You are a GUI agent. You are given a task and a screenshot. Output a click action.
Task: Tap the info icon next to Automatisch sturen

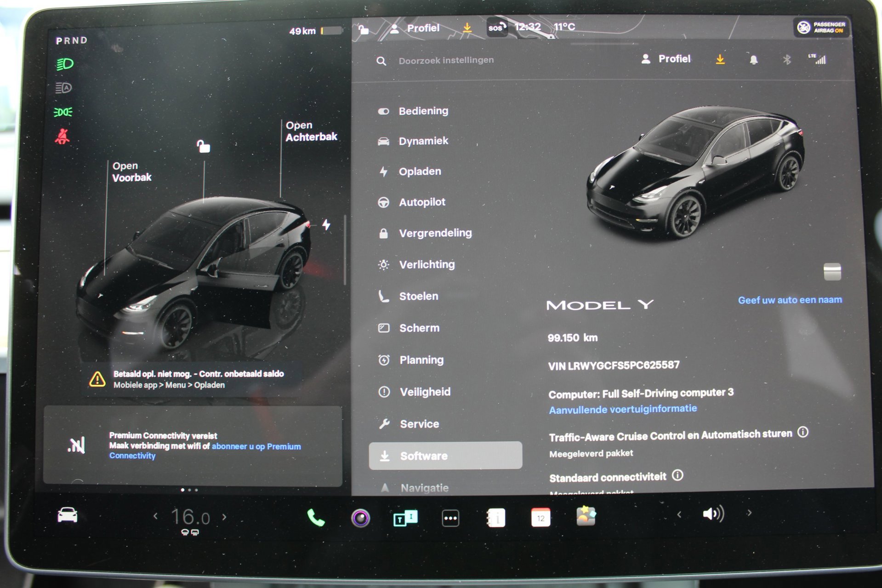pos(803,432)
